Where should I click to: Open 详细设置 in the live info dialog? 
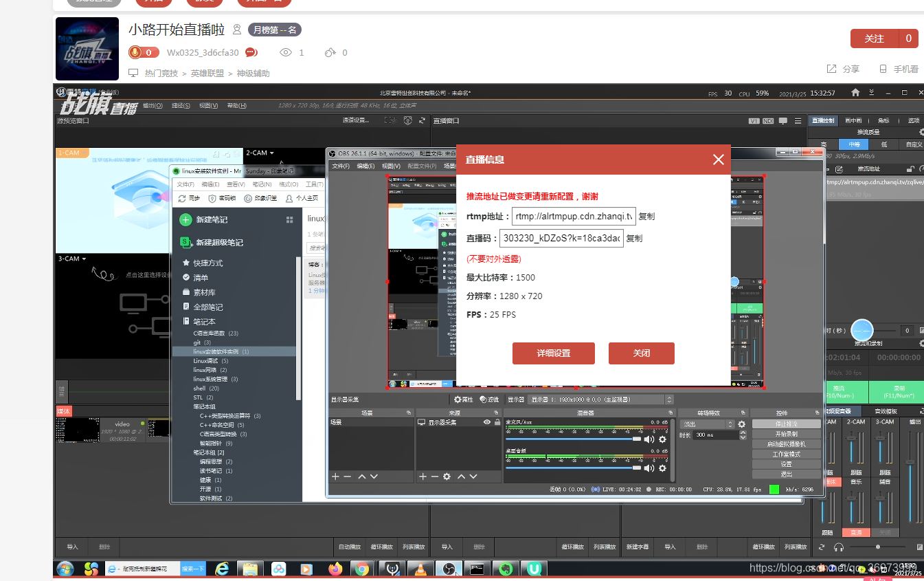click(554, 353)
